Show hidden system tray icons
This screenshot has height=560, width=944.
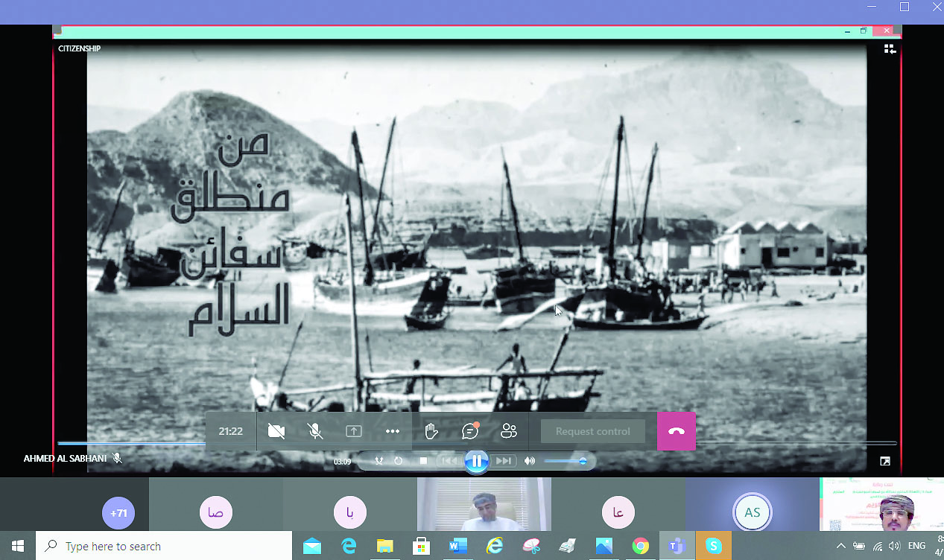(x=841, y=547)
